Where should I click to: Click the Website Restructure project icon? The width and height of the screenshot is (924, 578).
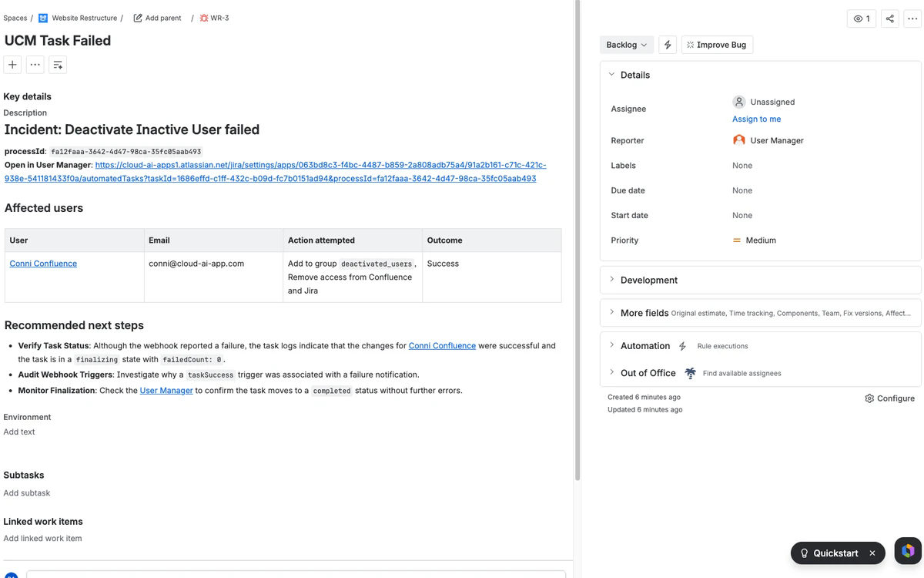click(43, 18)
